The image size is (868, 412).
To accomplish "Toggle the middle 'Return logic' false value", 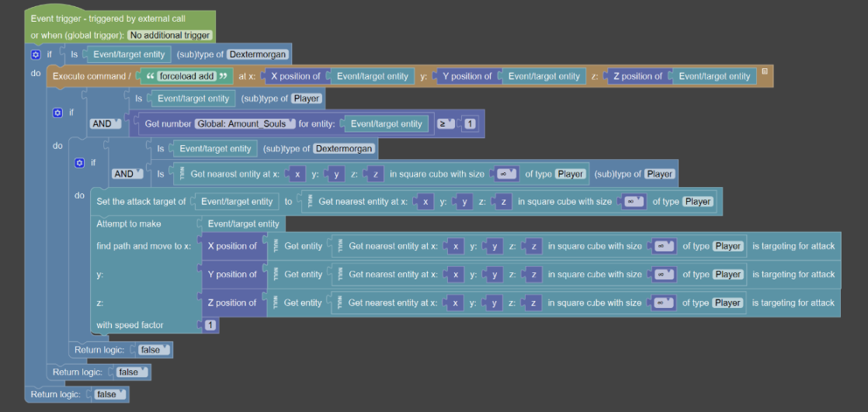I will pos(128,372).
